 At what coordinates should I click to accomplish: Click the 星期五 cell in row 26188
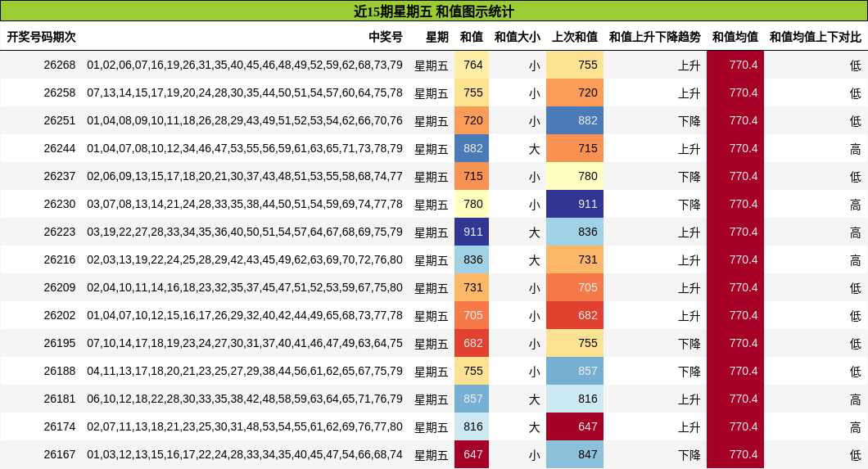[x=432, y=372]
